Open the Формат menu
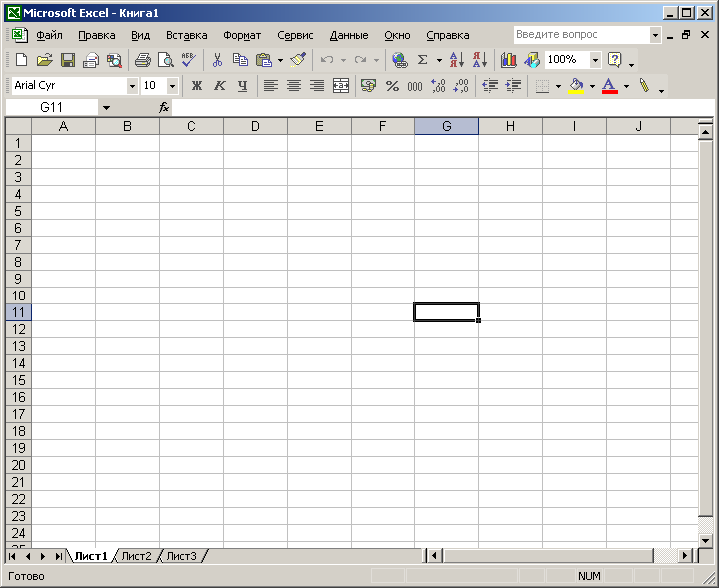The height and width of the screenshot is (588, 719). pyautogui.click(x=242, y=35)
